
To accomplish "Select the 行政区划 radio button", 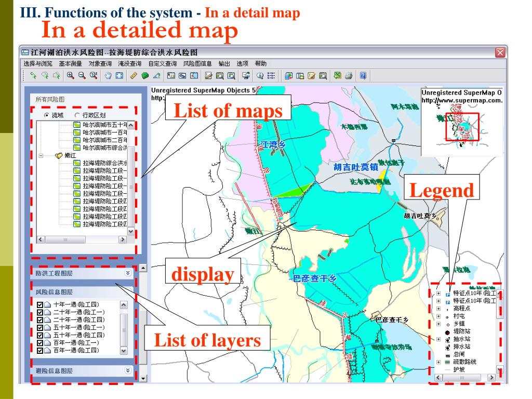I will pyautogui.click(x=77, y=115).
